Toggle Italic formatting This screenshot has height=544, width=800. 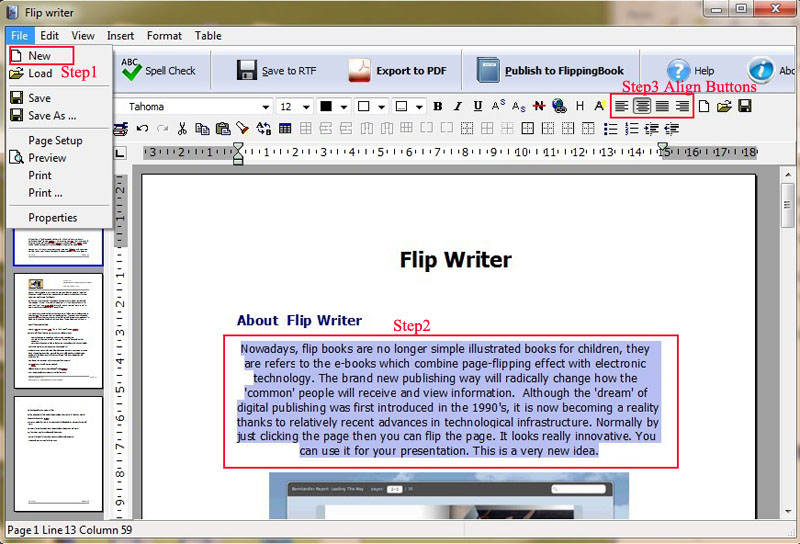[458, 106]
